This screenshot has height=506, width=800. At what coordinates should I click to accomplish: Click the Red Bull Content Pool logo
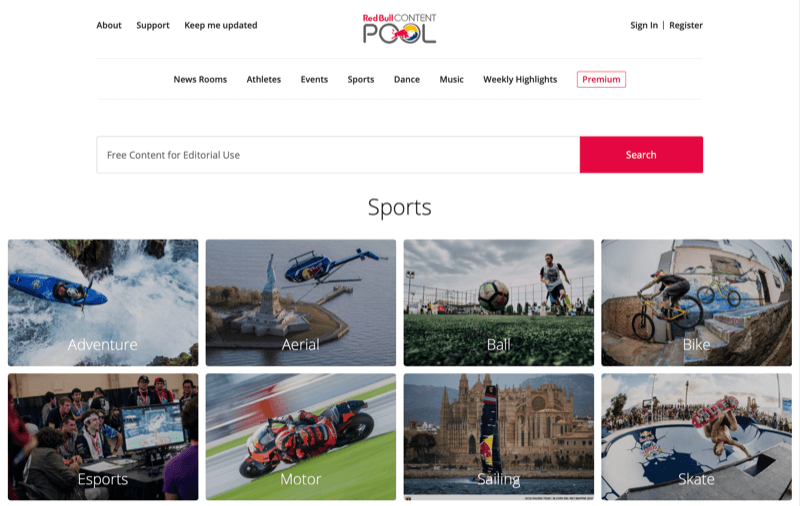pyautogui.click(x=399, y=29)
